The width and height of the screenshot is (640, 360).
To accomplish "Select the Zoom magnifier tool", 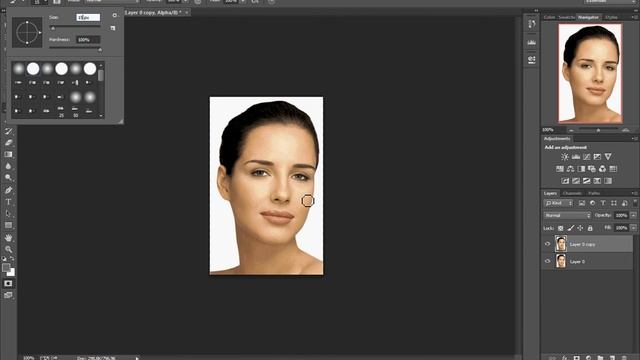I will (x=8, y=249).
